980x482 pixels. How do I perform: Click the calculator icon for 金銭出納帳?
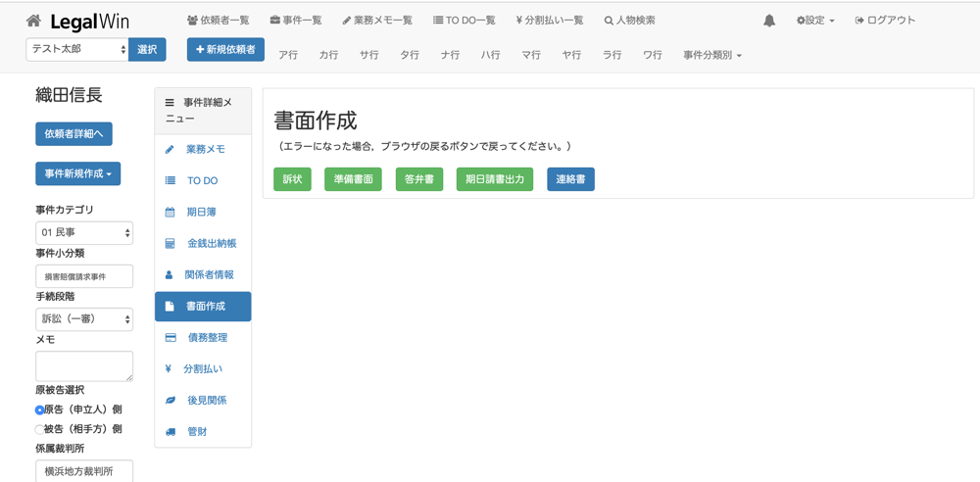pyautogui.click(x=170, y=244)
